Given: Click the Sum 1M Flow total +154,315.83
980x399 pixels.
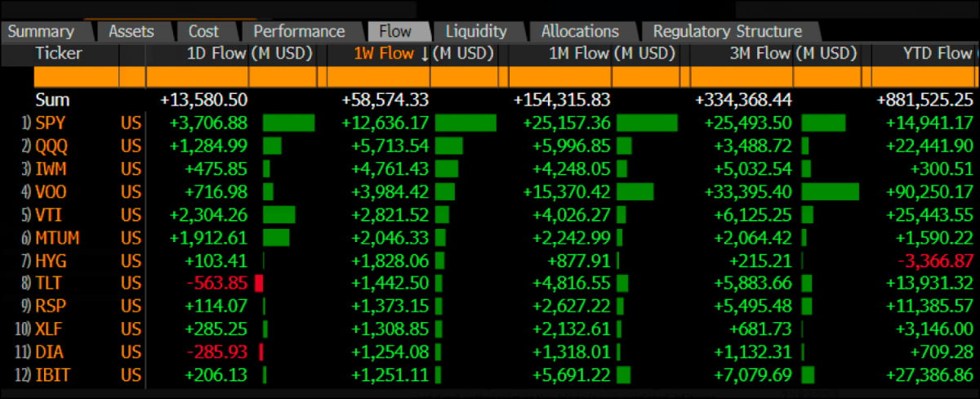Looking at the screenshot, I should click(562, 100).
